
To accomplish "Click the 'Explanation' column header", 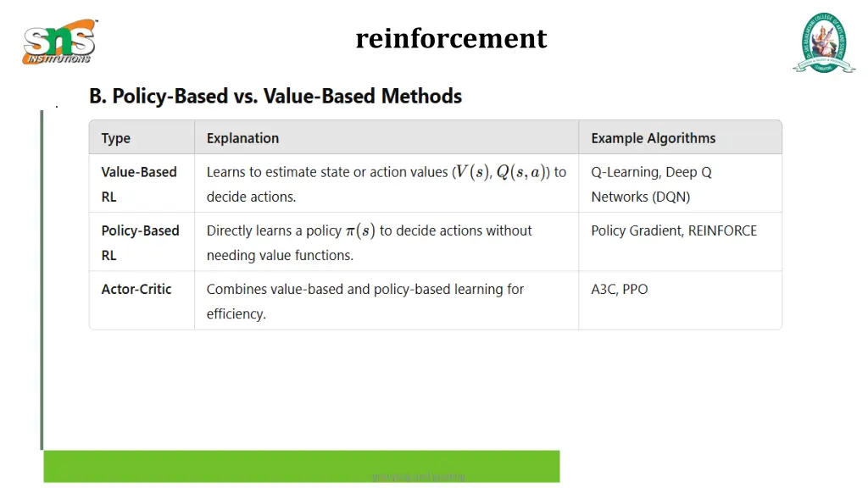I will point(242,138).
